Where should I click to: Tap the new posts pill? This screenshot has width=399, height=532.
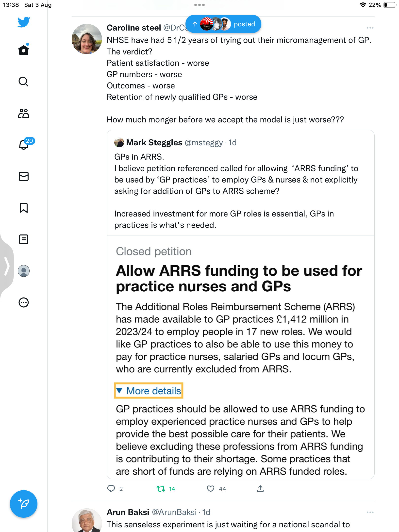pyautogui.click(x=223, y=24)
